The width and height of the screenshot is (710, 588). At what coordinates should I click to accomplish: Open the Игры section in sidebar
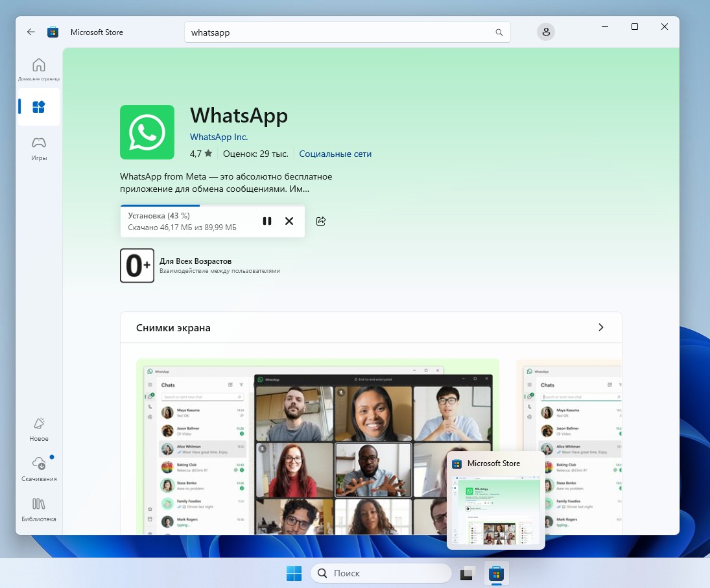point(39,149)
